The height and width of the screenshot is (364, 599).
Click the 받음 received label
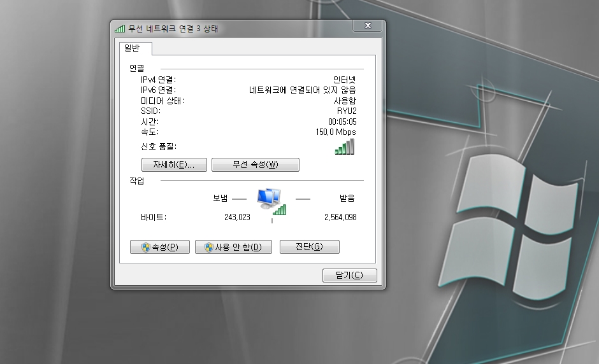click(x=347, y=198)
